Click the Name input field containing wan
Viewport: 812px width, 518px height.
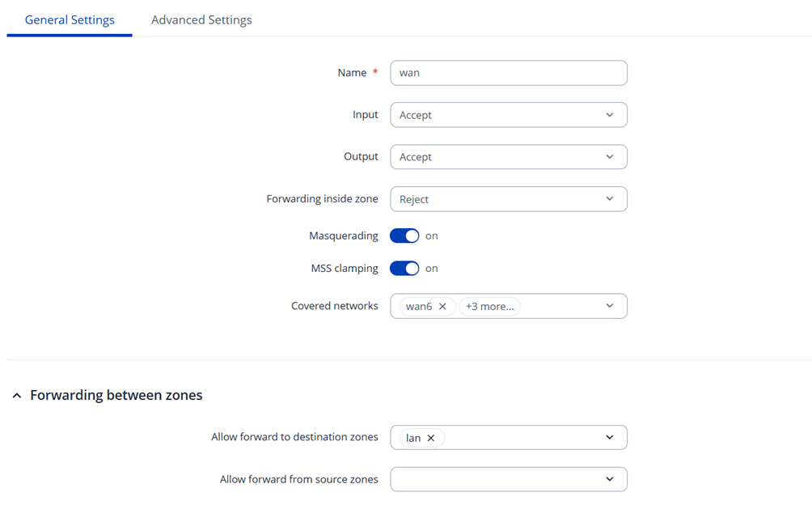(508, 73)
